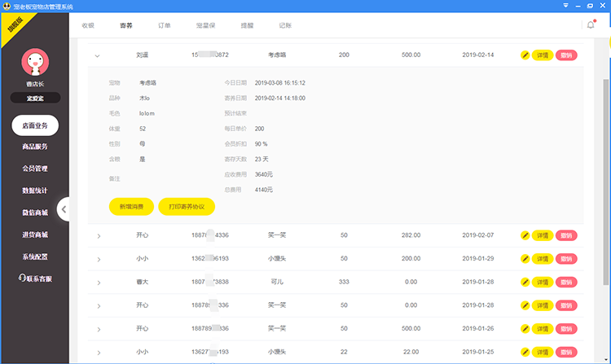Click the edit pencil on the 2019-02-07 row

coord(525,235)
